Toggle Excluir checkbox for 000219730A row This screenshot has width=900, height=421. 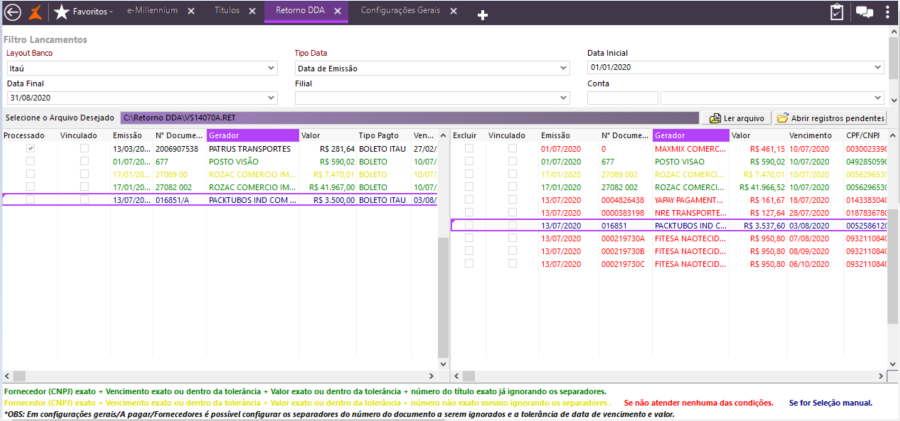click(469, 238)
